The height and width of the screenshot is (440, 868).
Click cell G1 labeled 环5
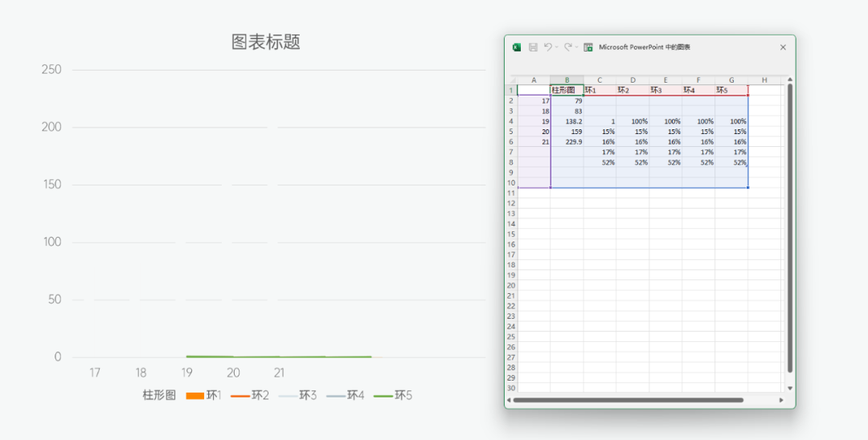[731, 90]
